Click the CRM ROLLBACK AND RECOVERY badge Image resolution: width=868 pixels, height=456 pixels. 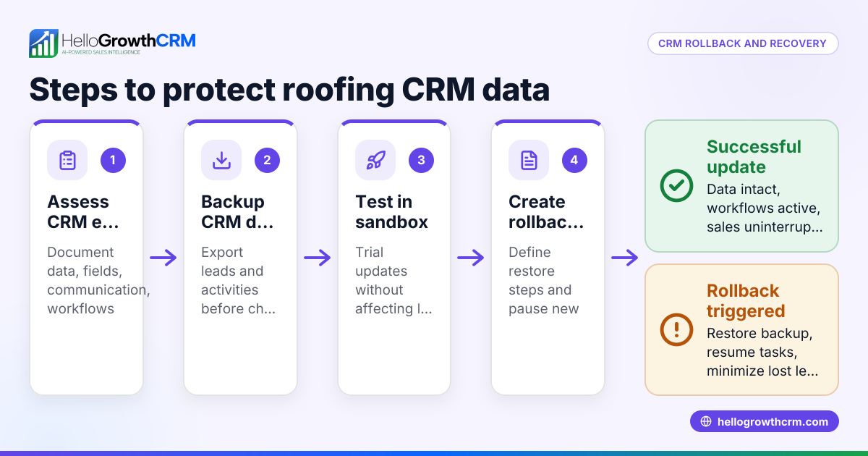(x=742, y=43)
